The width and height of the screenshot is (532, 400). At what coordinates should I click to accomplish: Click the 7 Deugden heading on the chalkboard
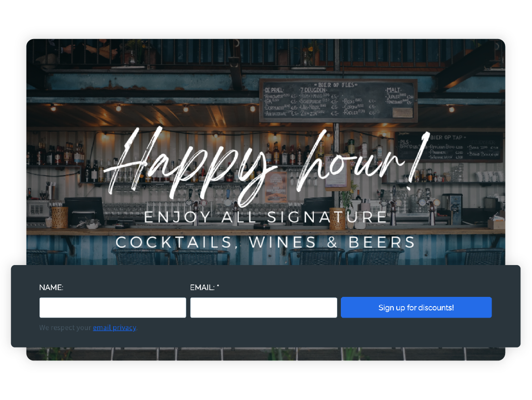tap(313, 90)
